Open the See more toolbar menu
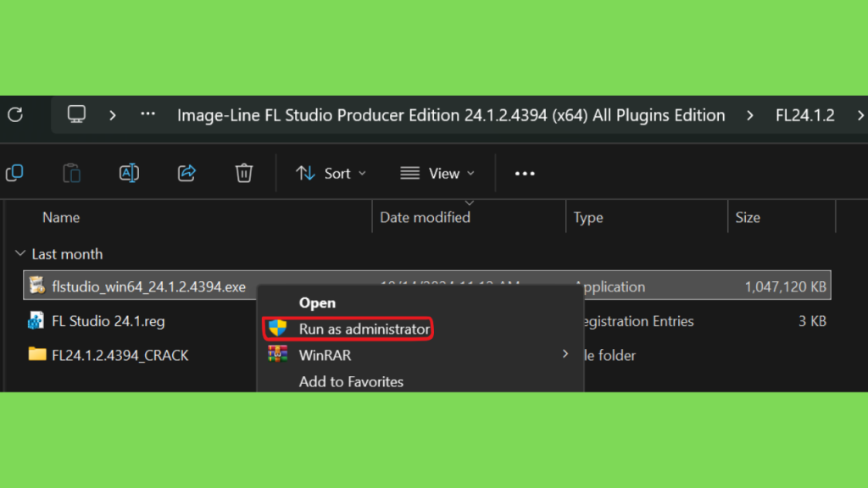Viewport: 868px width, 488px height. 525,174
